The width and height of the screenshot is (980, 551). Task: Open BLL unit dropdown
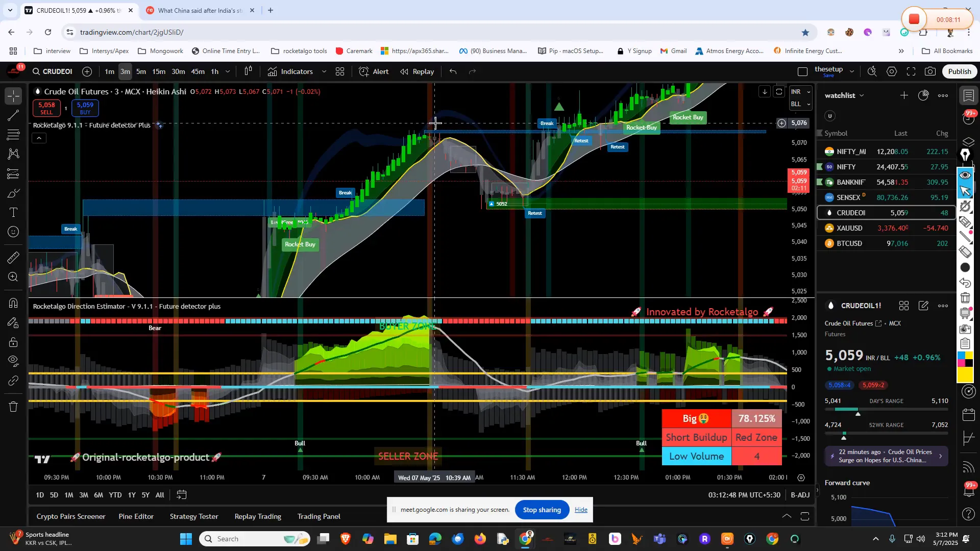[x=800, y=104]
